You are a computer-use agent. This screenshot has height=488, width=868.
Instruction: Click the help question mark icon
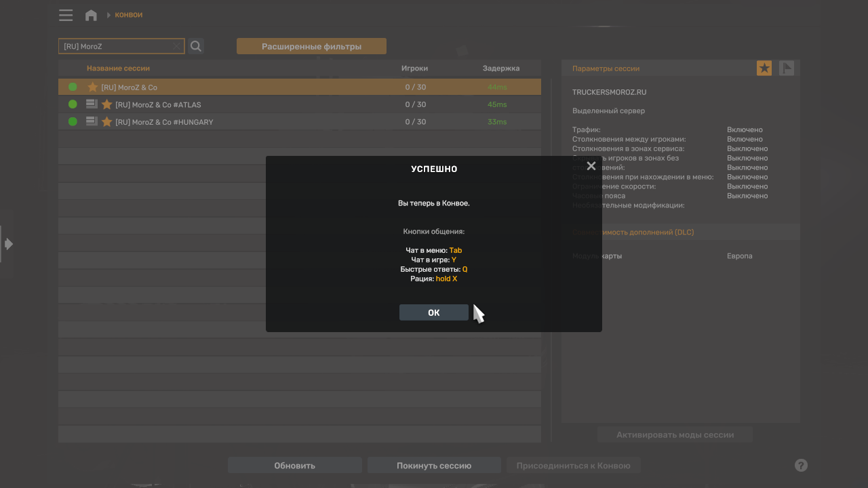(x=801, y=466)
